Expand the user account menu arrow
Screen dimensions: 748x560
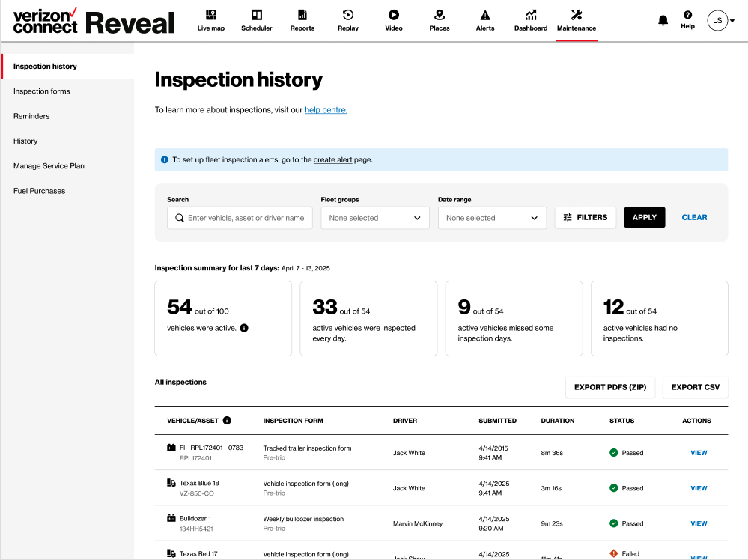732,21
